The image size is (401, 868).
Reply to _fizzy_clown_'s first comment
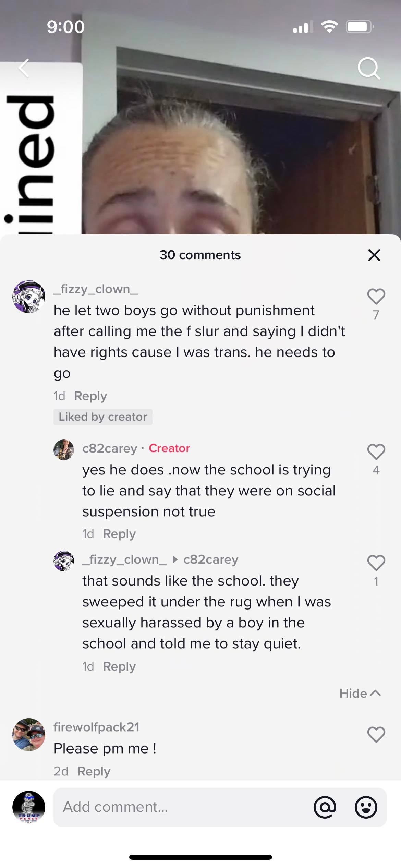(90, 396)
